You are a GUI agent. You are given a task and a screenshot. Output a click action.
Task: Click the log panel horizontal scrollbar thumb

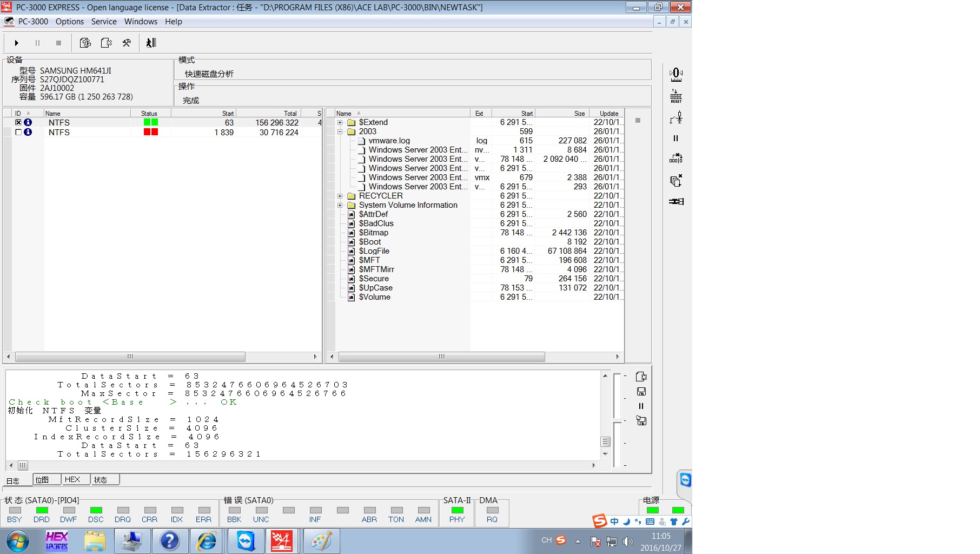(23, 465)
